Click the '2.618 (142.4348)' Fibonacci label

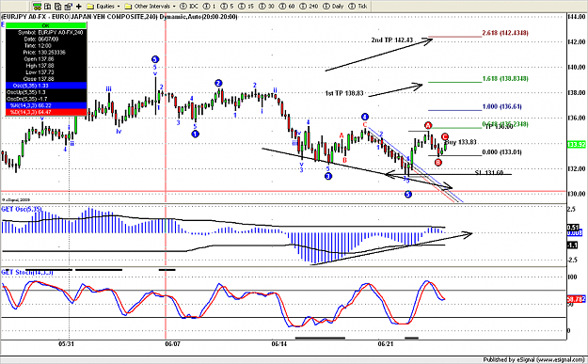click(x=505, y=33)
